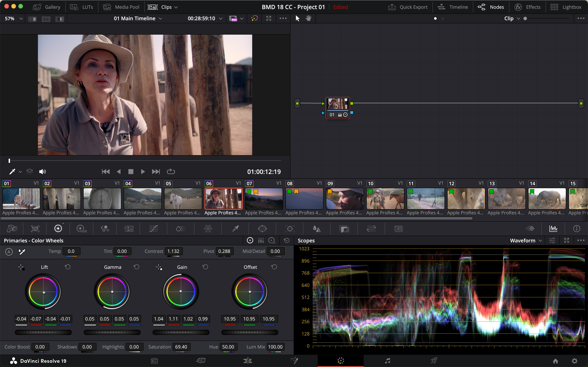Viewport: 588px width, 367px height.
Task: Show the Scopes panel icon
Action: pyautogui.click(x=553, y=229)
